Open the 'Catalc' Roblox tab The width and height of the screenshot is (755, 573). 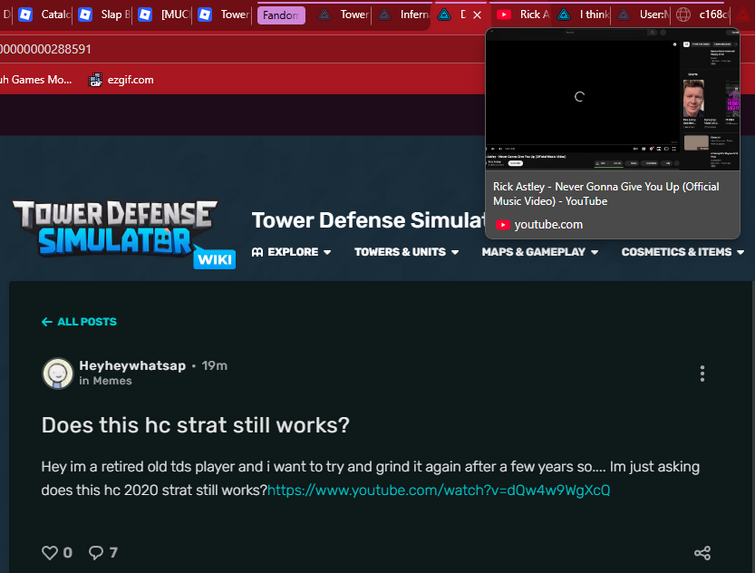[44, 14]
